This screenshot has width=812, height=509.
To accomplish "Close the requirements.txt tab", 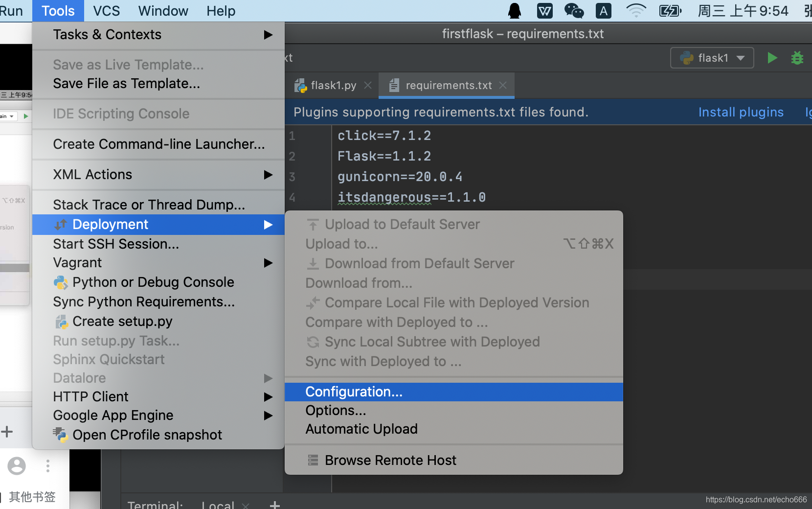I will (x=503, y=85).
